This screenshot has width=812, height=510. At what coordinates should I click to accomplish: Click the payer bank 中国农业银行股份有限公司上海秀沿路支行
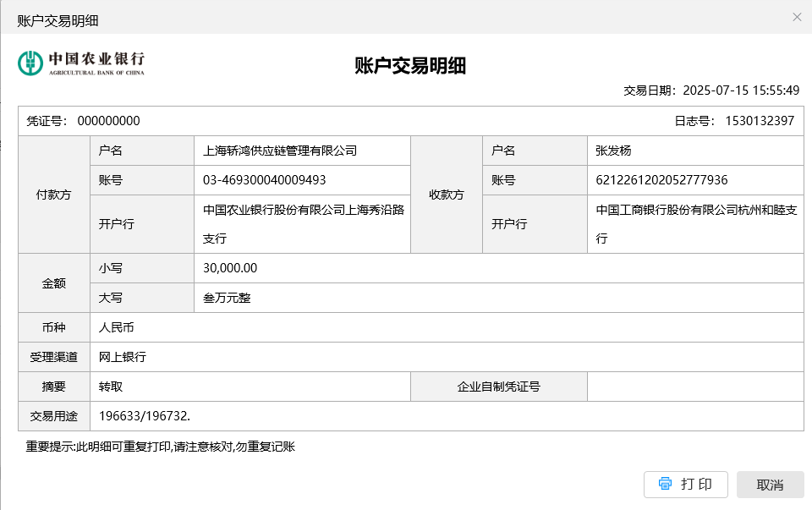click(303, 224)
